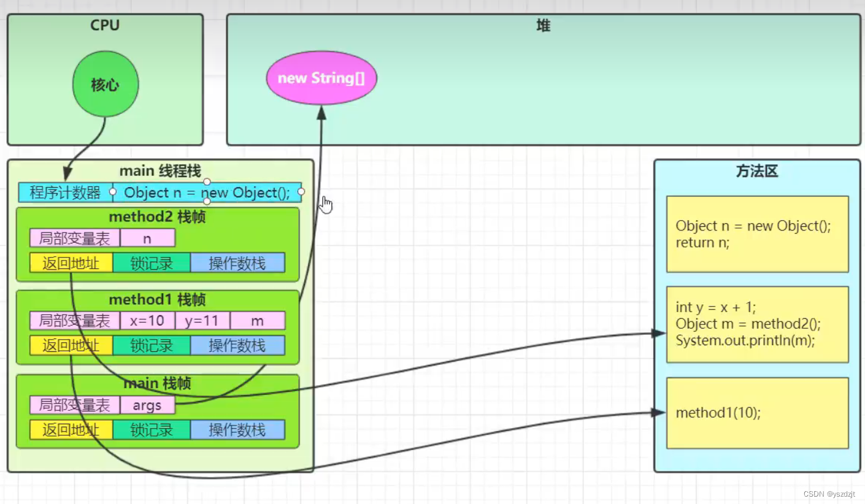Image resolution: width=865 pixels, height=504 pixels.
Task: Click the 方法区 title label
Action: click(x=757, y=172)
